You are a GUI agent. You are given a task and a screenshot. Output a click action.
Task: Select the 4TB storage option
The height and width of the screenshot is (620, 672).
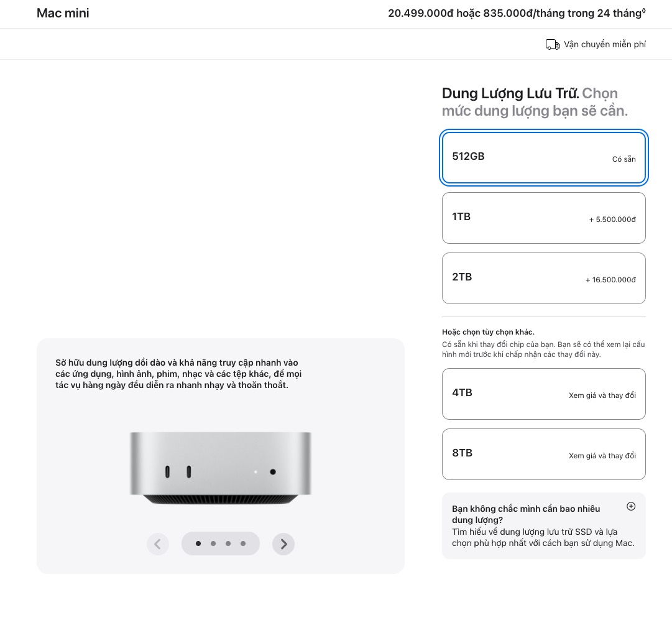coord(543,394)
